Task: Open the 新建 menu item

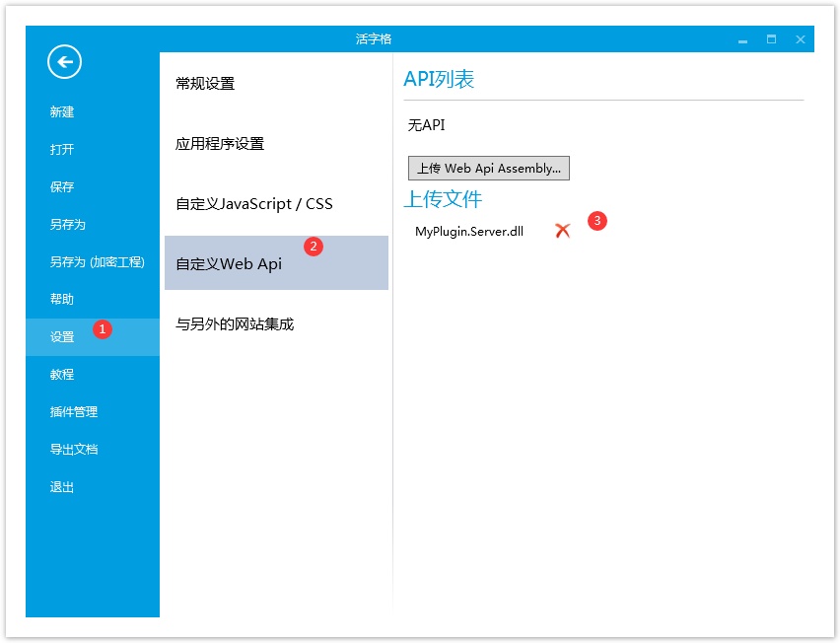Action: pyautogui.click(x=62, y=112)
